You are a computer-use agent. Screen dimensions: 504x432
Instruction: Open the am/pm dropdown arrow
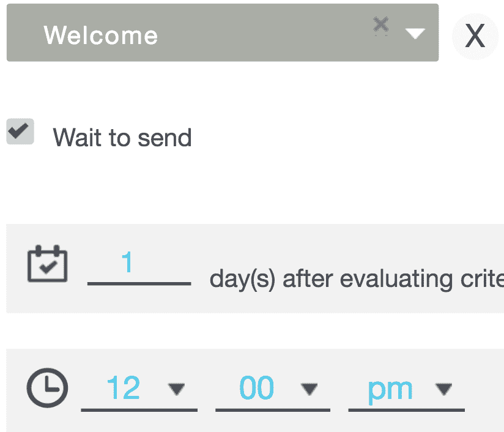(x=443, y=389)
